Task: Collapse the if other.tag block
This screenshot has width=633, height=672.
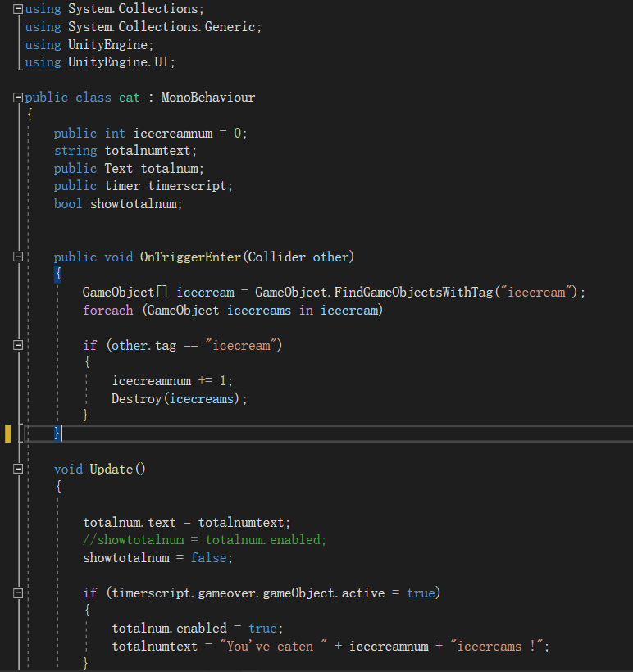Action: [18, 345]
